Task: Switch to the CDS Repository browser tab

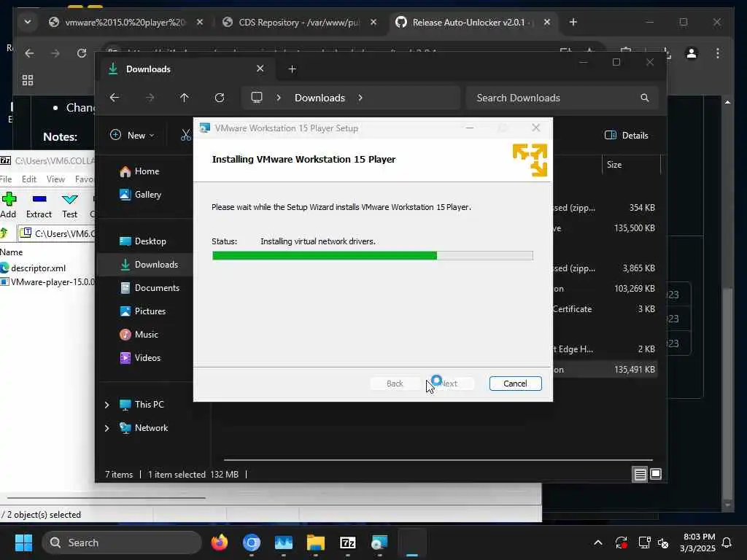Action: click(300, 23)
